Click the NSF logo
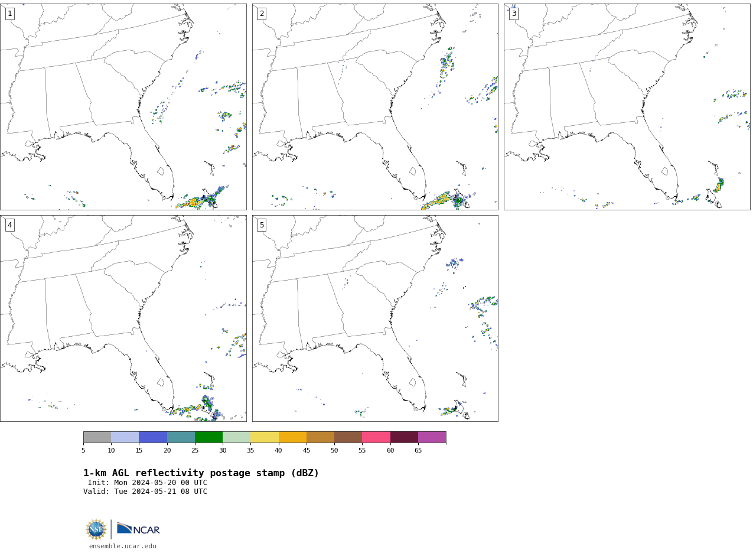 (x=96, y=529)
